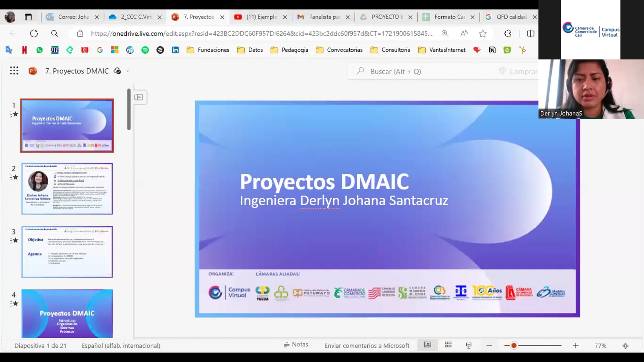
Task: Switch to Normal view in status bar
Action: tap(427, 345)
